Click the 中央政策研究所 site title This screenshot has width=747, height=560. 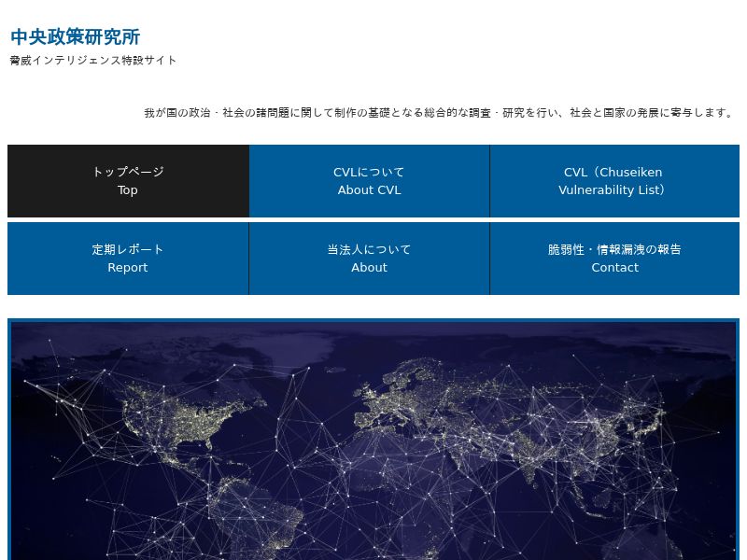75,37
